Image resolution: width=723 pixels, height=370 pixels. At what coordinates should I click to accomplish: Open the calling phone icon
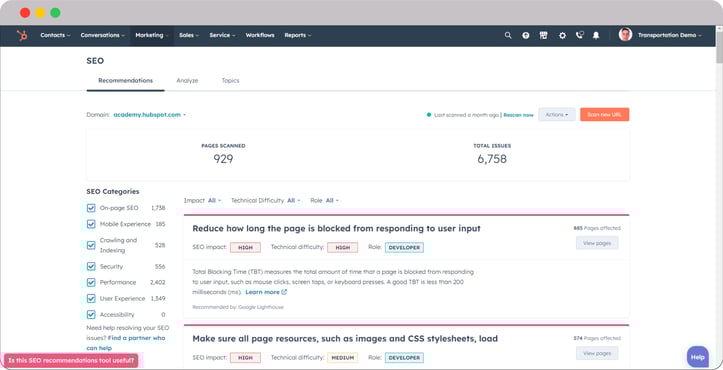tap(580, 35)
